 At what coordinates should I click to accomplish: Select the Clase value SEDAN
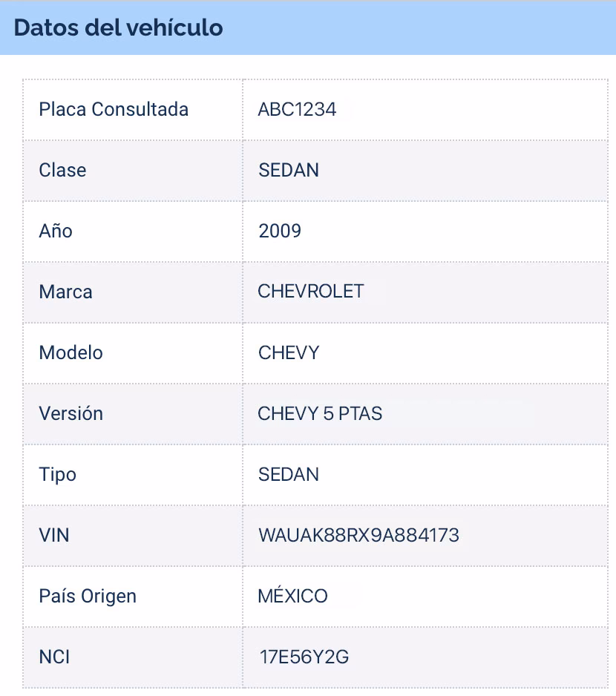(288, 171)
